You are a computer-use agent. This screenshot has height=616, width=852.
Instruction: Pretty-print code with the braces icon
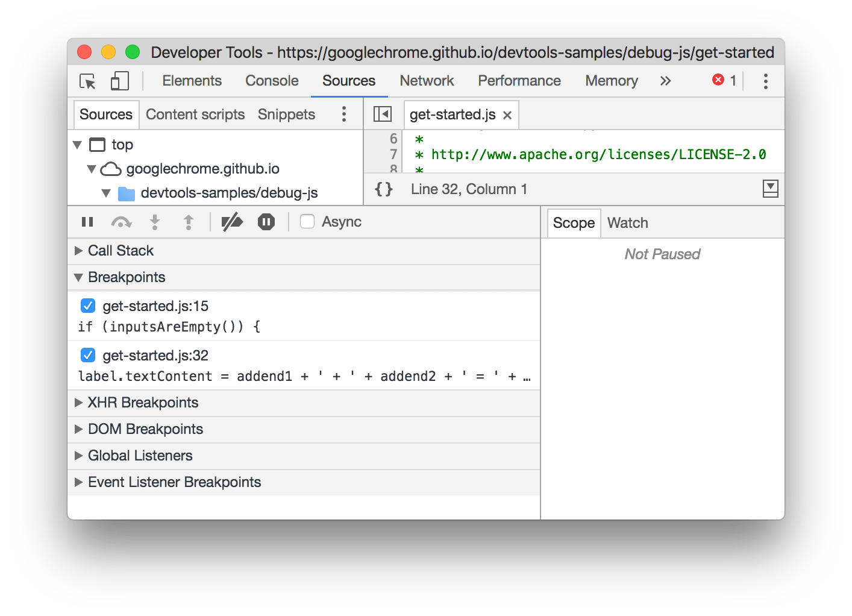[383, 189]
